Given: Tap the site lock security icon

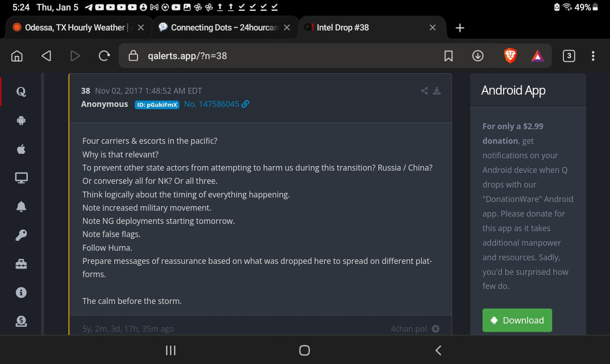Looking at the screenshot, I should coord(134,56).
